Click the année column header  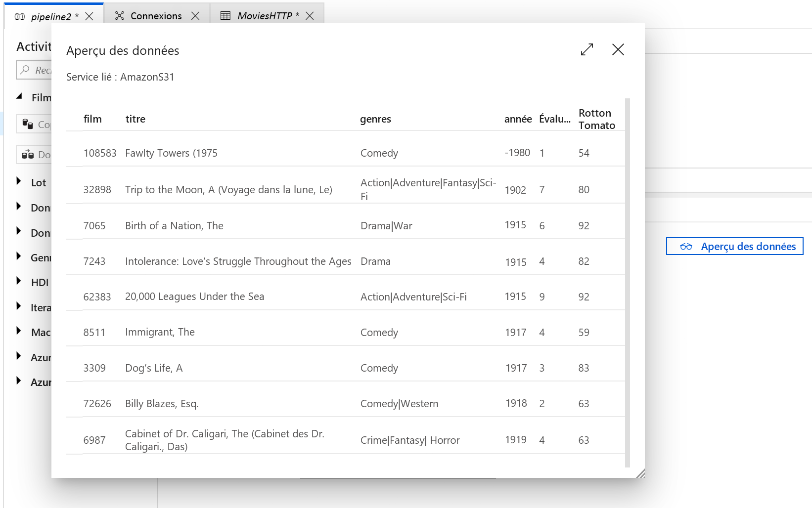(518, 119)
